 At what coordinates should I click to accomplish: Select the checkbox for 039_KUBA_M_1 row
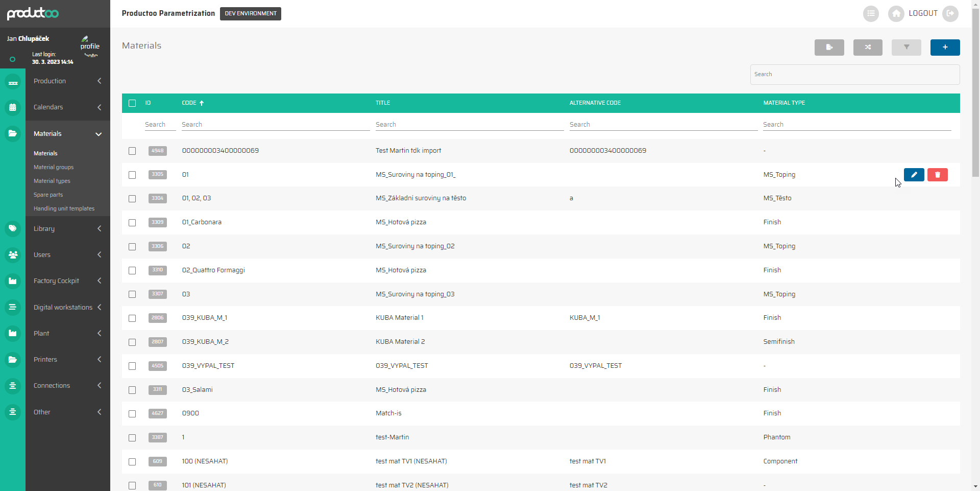[132, 318]
